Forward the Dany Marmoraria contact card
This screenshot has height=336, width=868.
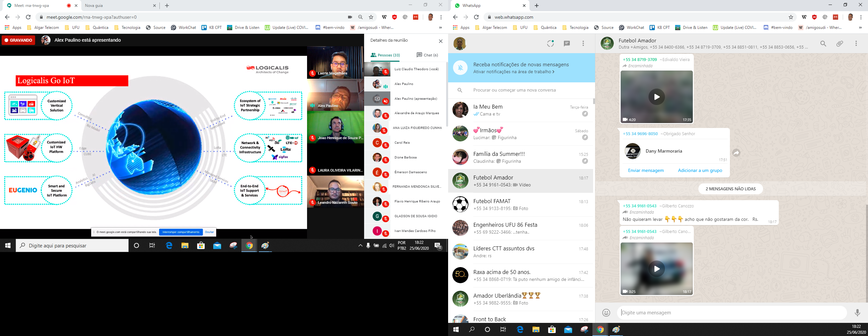click(736, 153)
